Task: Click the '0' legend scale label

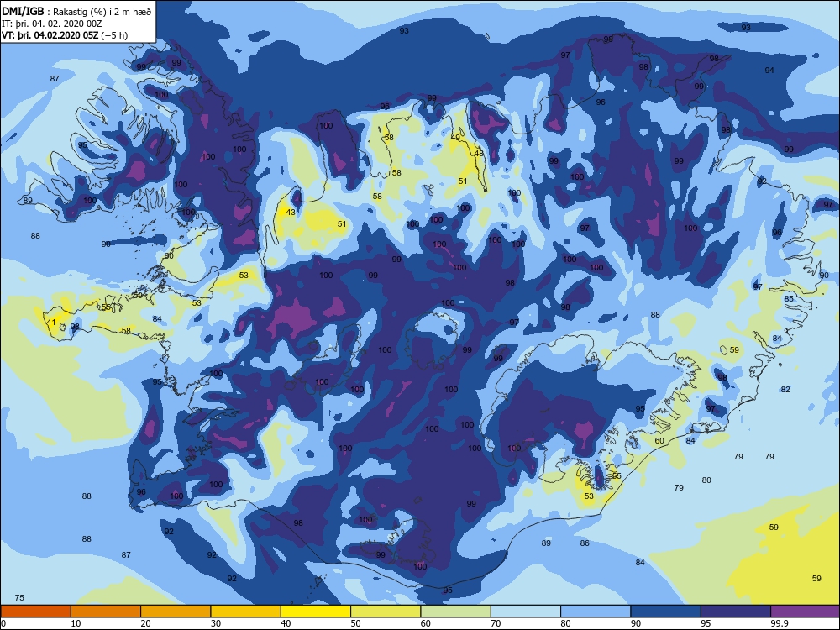Action: (x=3, y=623)
